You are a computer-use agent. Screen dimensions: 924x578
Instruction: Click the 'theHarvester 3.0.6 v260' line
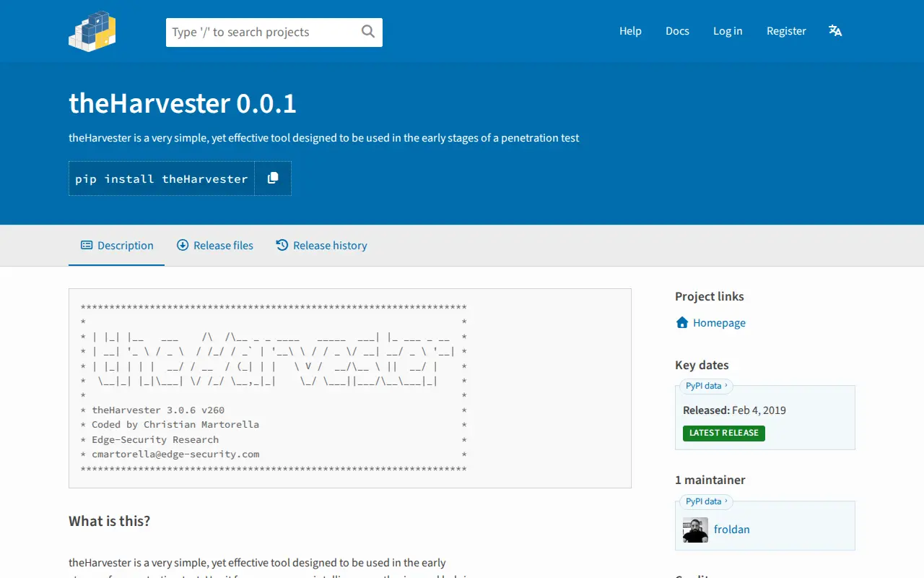[x=158, y=410]
